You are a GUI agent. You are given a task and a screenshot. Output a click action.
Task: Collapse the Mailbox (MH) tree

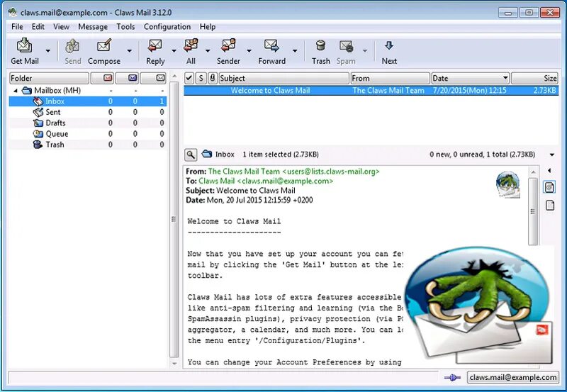15,91
